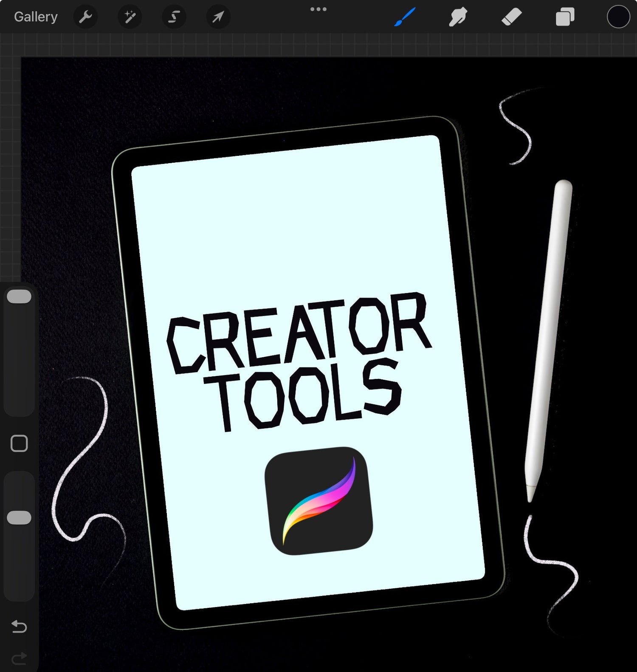The height and width of the screenshot is (672, 637).
Task: Activate the Transform arrow tool
Action: pos(218,17)
